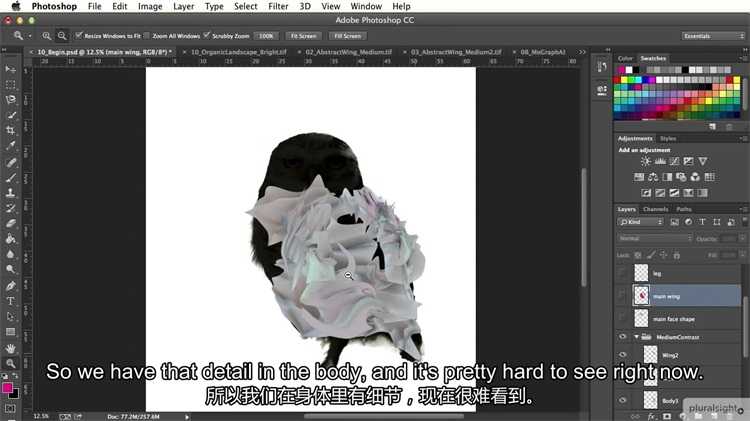
Task: Switch to the Channels tab
Action: click(655, 209)
